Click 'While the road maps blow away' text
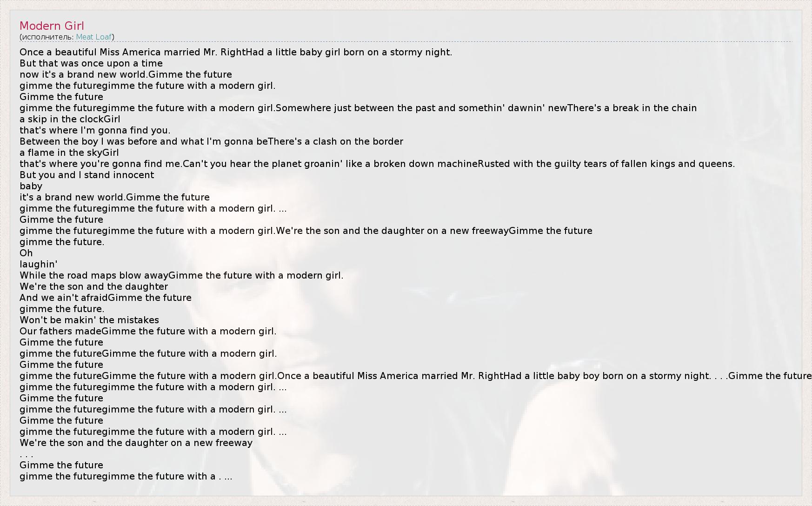 point(93,275)
